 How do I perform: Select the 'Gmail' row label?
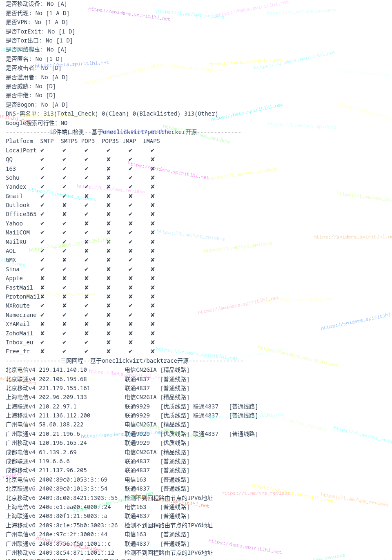click(x=14, y=196)
